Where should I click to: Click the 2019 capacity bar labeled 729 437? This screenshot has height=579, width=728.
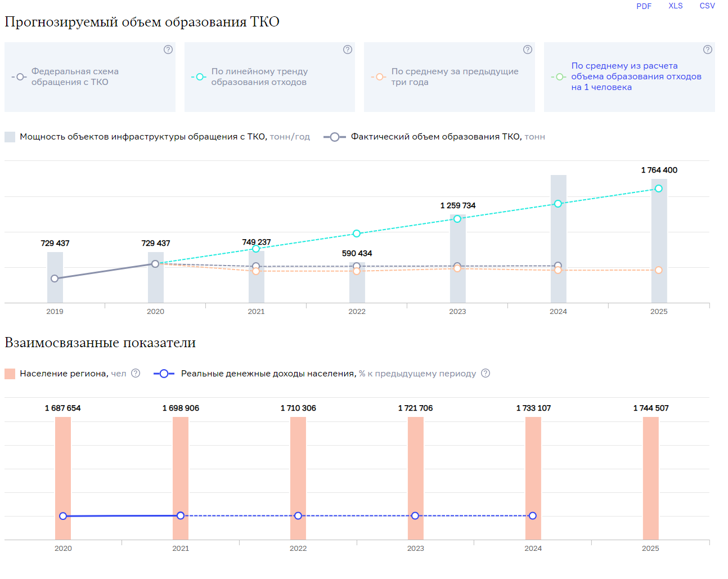tap(55, 277)
